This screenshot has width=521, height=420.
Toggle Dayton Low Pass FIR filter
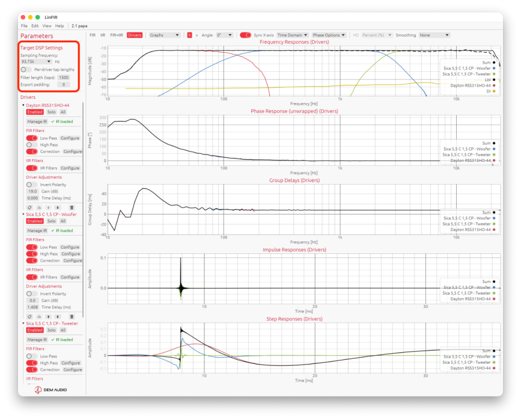tap(32, 138)
